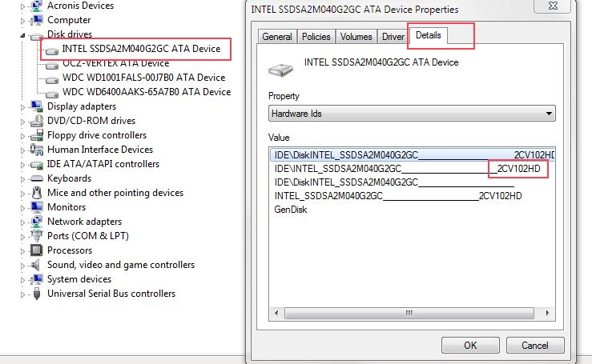Screen dimensions: 592x364
Task: Select the Details tab
Action: (x=428, y=35)
